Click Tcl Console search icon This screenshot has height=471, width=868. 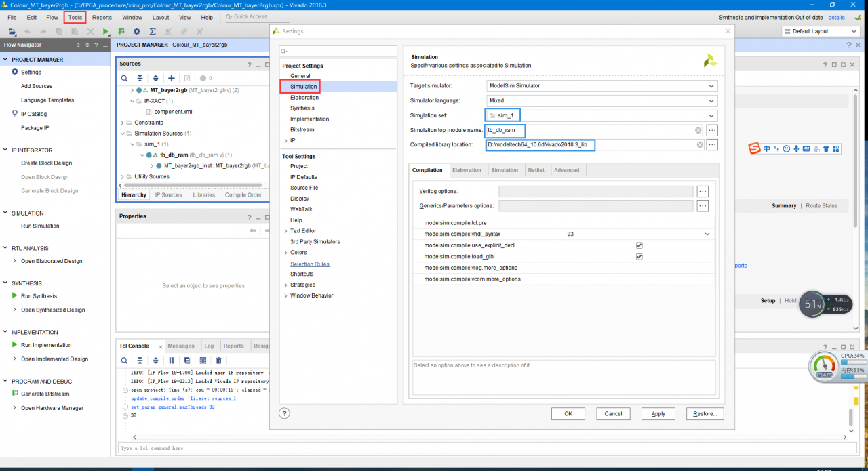(x=125, y=361)
